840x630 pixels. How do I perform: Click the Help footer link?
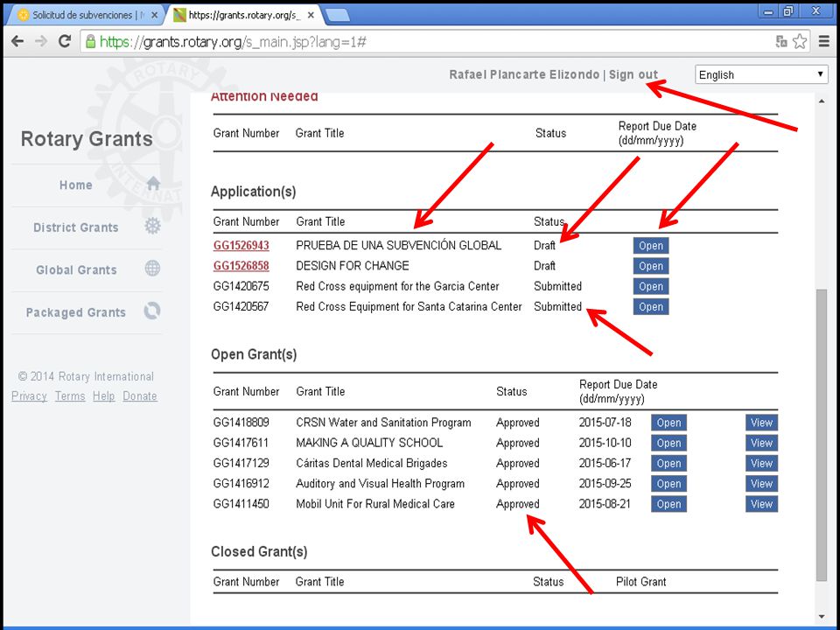coord(104,395)
